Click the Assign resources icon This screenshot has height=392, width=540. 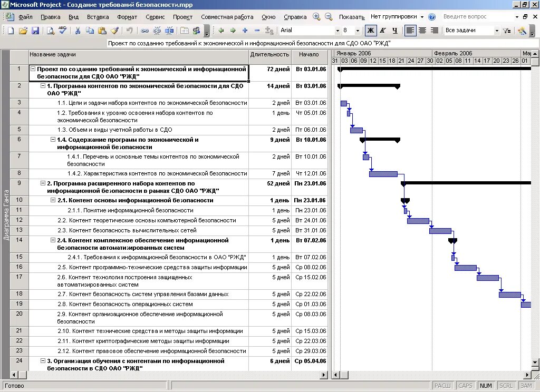pos(196,31)
